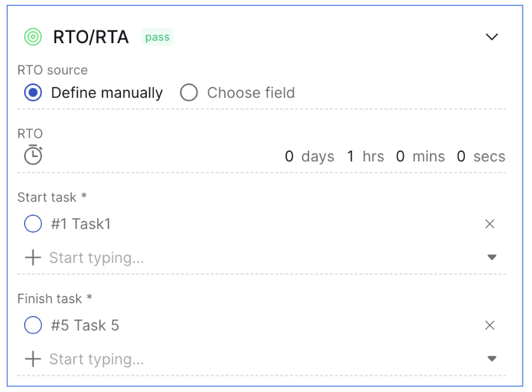
Task: Click the green RTO/RTA target icon
Action: pyautogui.click(x=33, y=37)
